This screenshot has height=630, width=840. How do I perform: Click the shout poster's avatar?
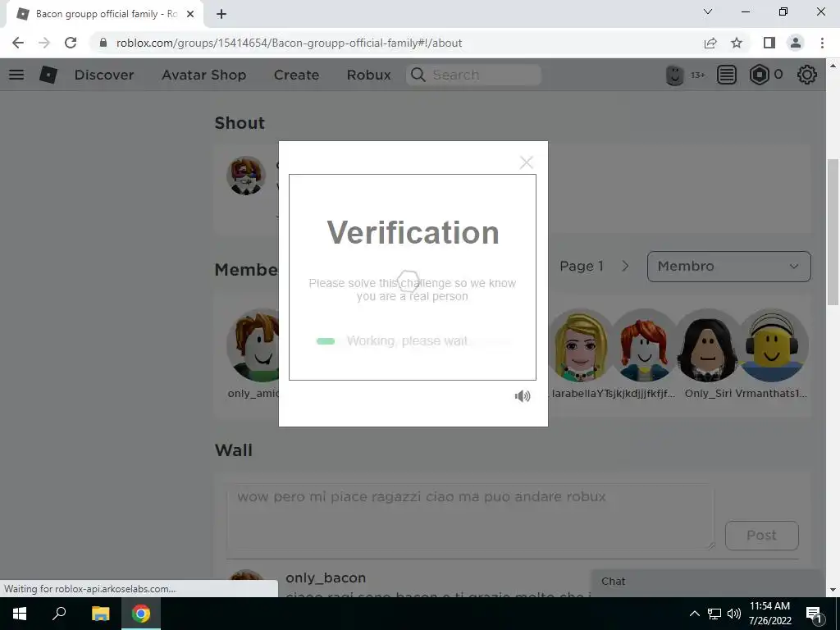point(246,176)
